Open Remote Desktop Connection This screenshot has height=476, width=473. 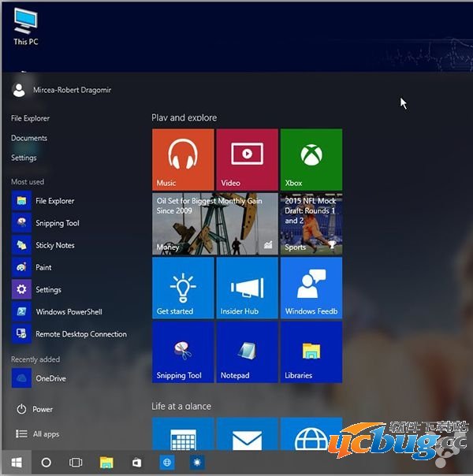click(70, 333)
